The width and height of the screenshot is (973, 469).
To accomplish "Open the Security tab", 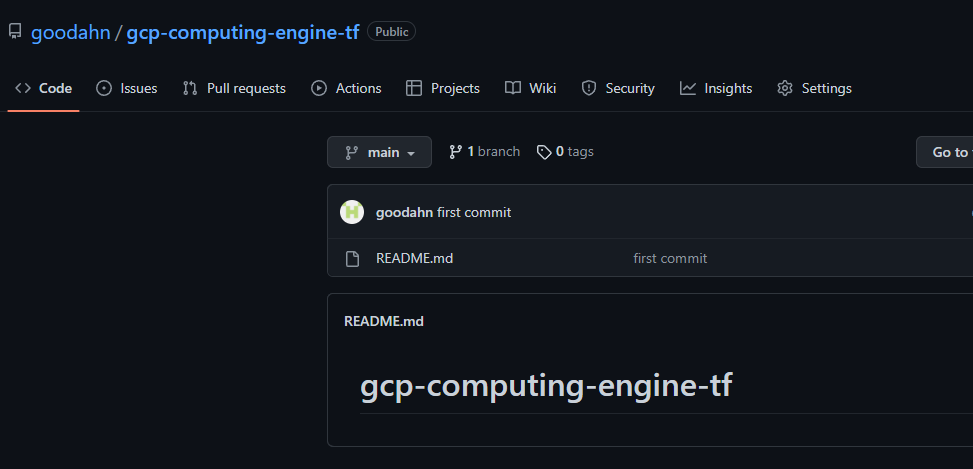I will [x=618, y=89].
